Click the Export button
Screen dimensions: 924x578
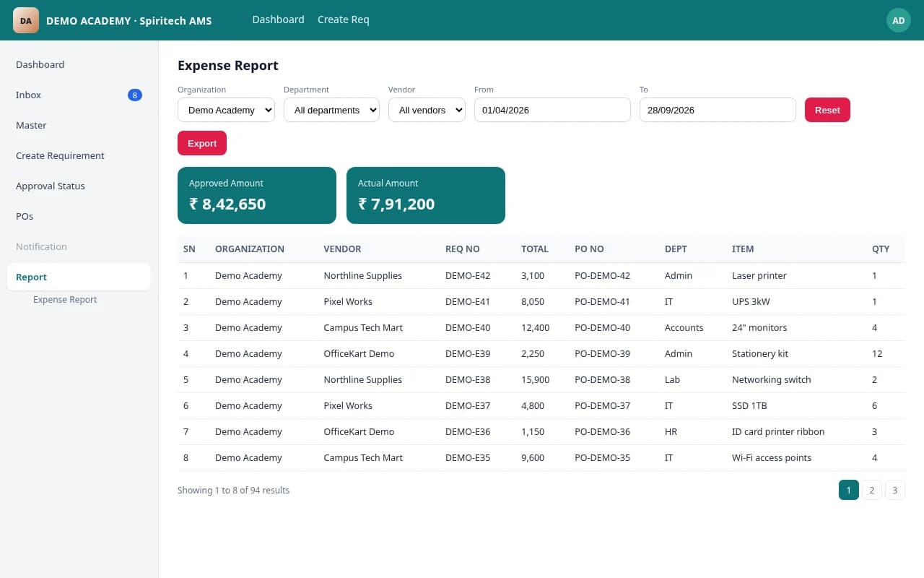(202, 143)
